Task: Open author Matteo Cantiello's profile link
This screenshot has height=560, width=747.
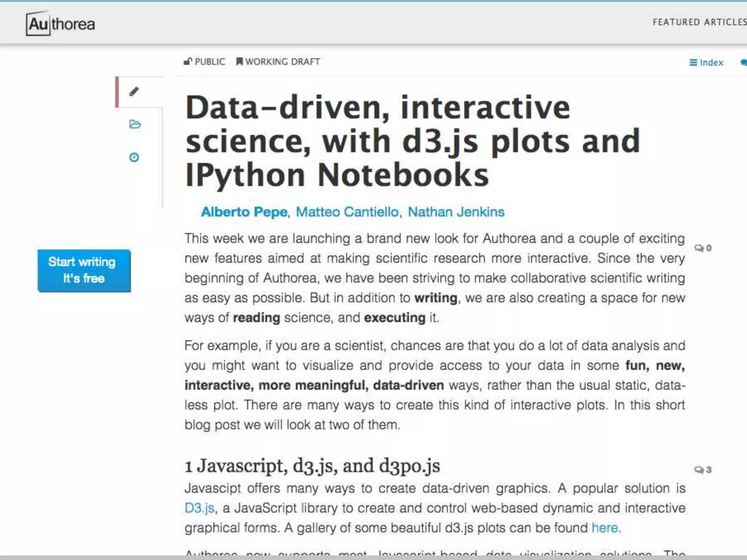Action: point(347,212)
